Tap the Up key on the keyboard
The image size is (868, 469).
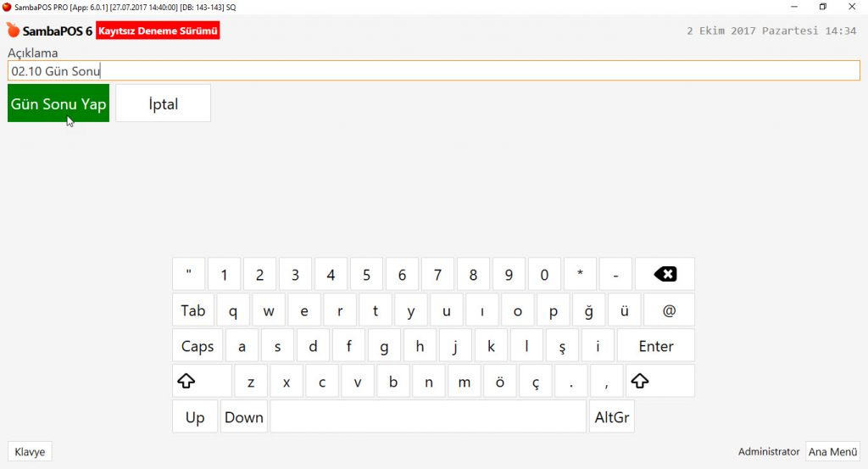click(x=195, y=417)
